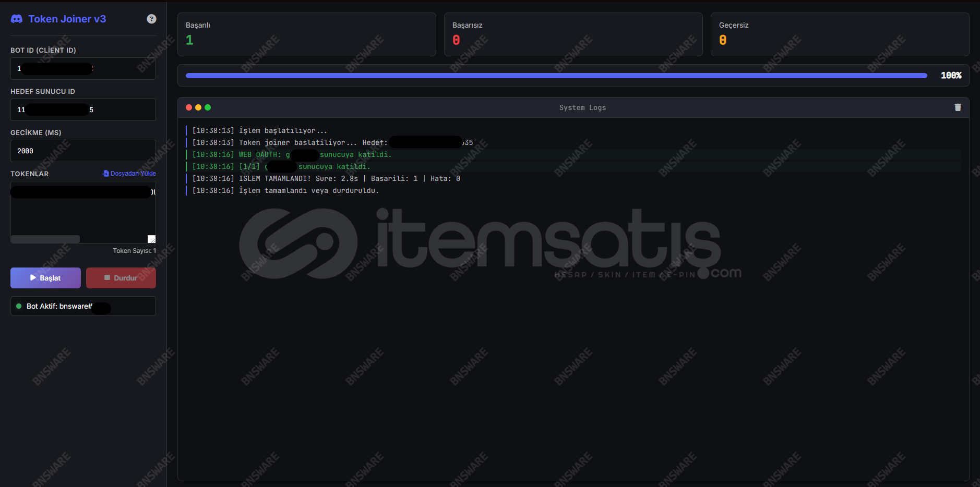980x487 pixels.
Task: Click the GECİKME (MS) label
Action: pos(36,132)
